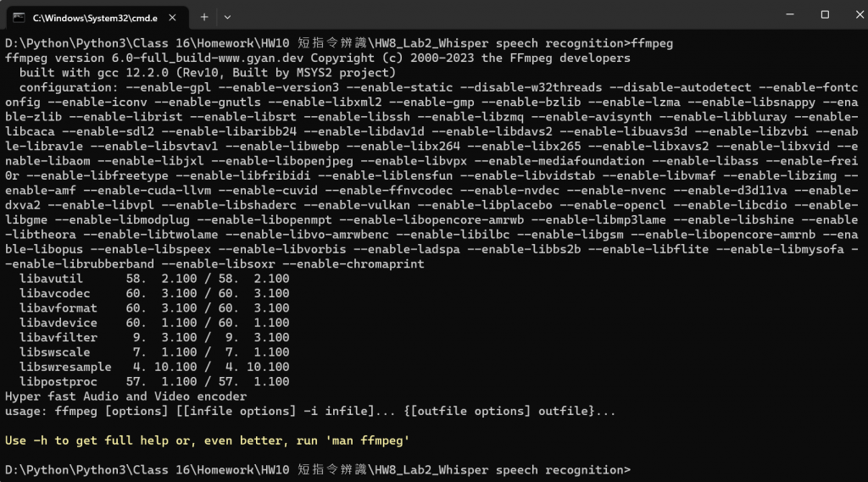868x482 pixels.
Task: Click the 'libavcodec' version row
Action: coord(154,293)
